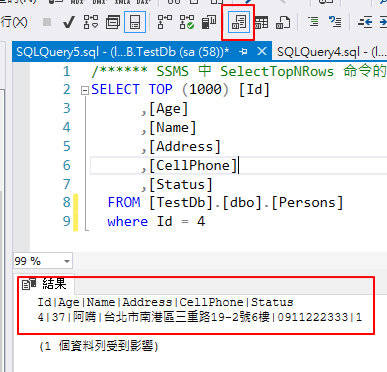Screen dimensions: 387x372
Task: Click the [CellPhone] column on line 6
Action: tap(193, 166)
